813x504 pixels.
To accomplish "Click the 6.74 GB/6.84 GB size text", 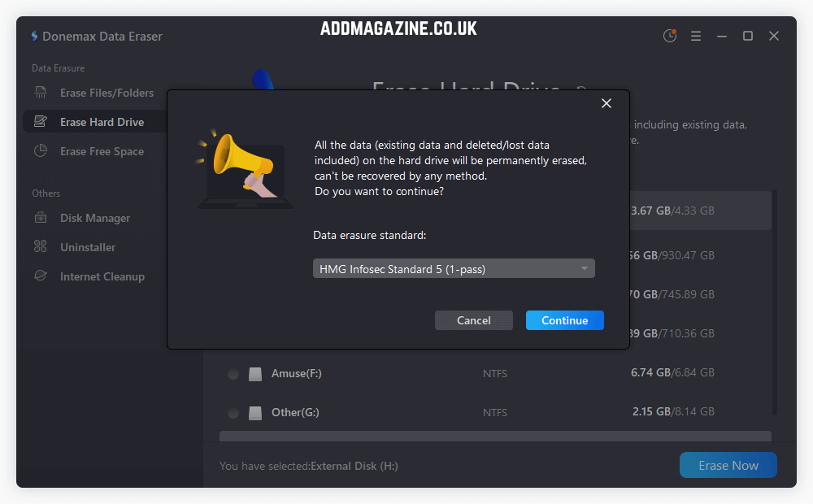I will tap(672, 372).
